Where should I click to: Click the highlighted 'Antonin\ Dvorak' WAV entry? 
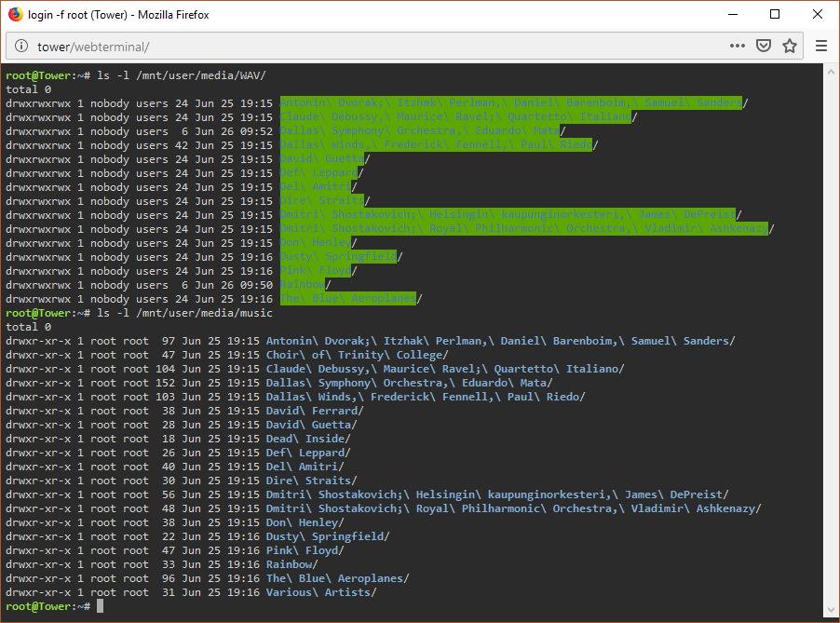pyautogui.click(x=511, y=102)
